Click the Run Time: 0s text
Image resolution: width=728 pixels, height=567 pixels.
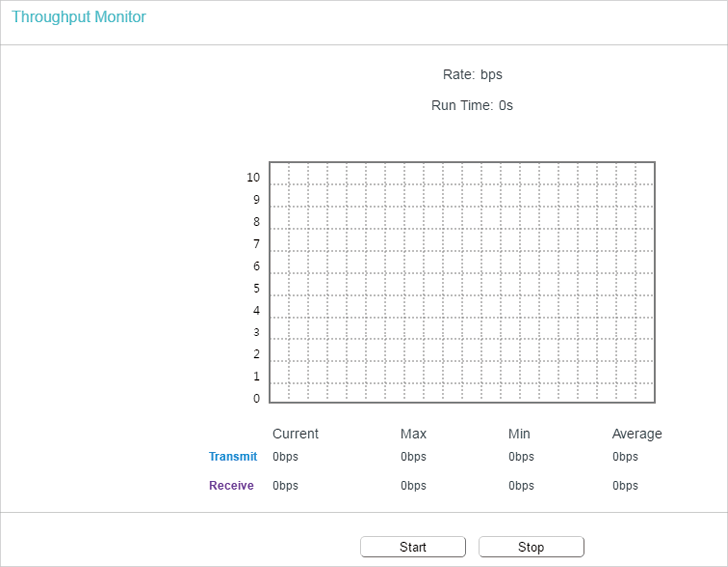click(472, 105)
